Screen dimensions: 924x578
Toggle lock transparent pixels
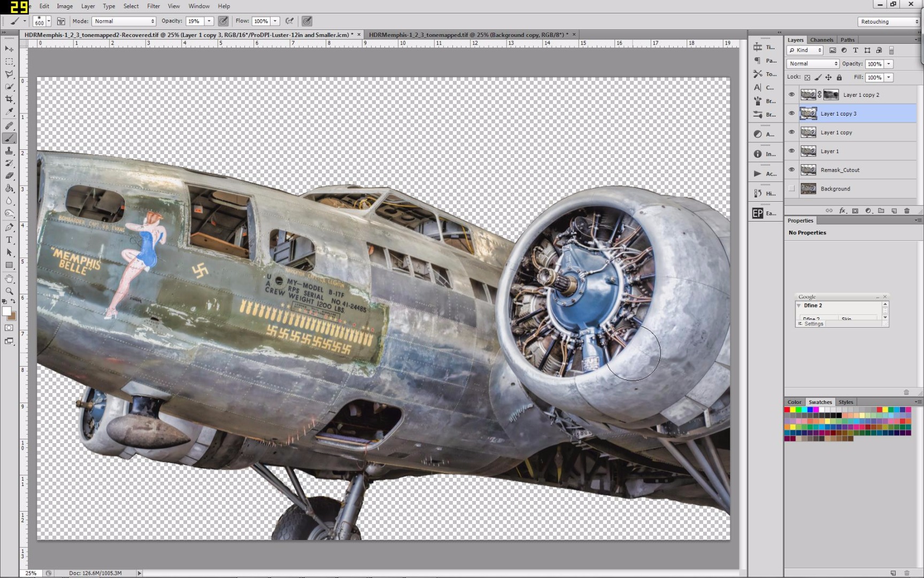tap(807, 78)
